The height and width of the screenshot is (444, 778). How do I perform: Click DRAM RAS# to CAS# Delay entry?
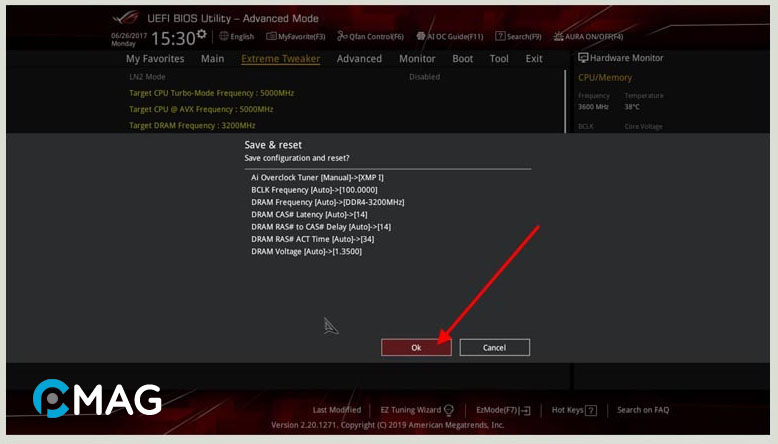pos(321,227)
